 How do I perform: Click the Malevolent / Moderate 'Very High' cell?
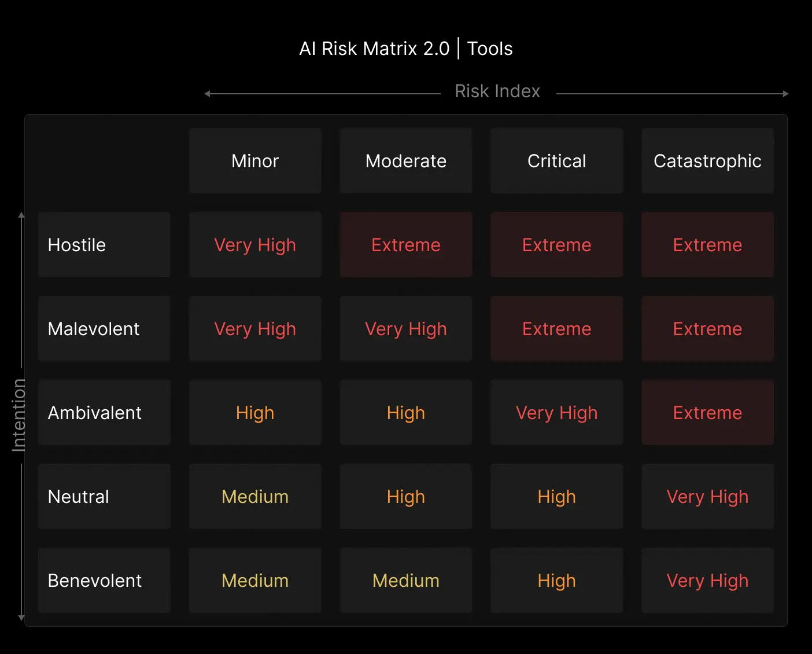click(406, 329)
